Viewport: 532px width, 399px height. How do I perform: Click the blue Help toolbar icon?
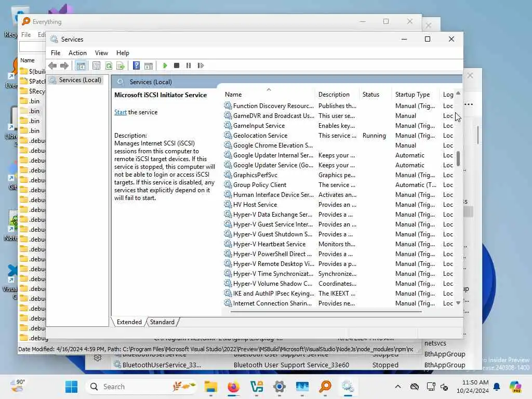(136, 65)
